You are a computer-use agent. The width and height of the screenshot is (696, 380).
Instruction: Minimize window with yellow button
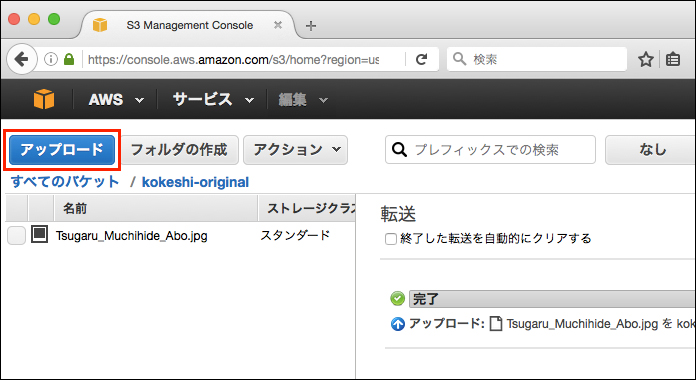(x=34, y=19)
